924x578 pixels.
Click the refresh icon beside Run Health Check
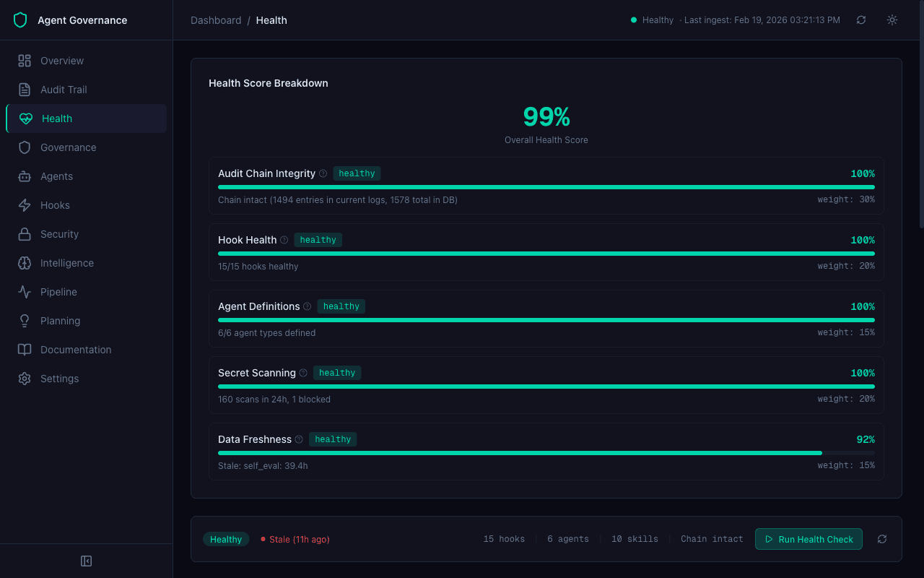pyautogui.click(x=882, y=539)
